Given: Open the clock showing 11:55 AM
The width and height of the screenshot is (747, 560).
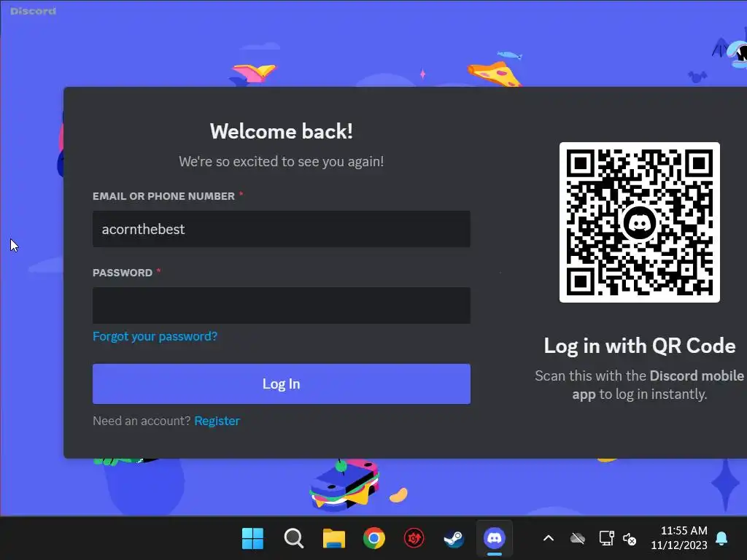Looking at the screenshot, I should 679,538.
